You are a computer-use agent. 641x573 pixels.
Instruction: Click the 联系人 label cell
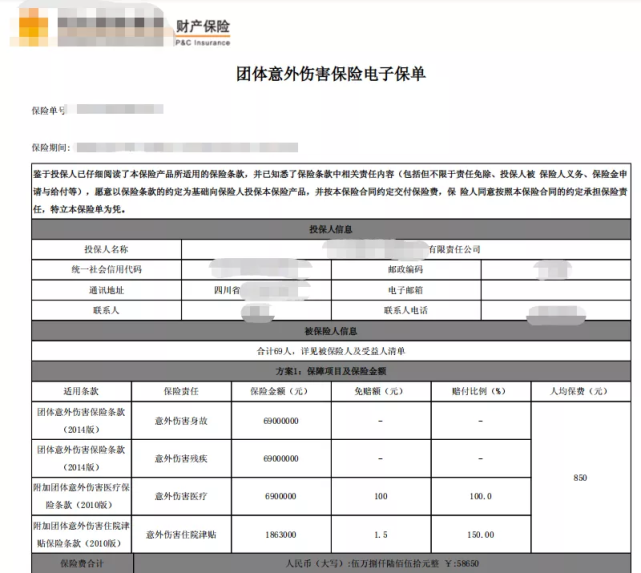pos(106,310)
